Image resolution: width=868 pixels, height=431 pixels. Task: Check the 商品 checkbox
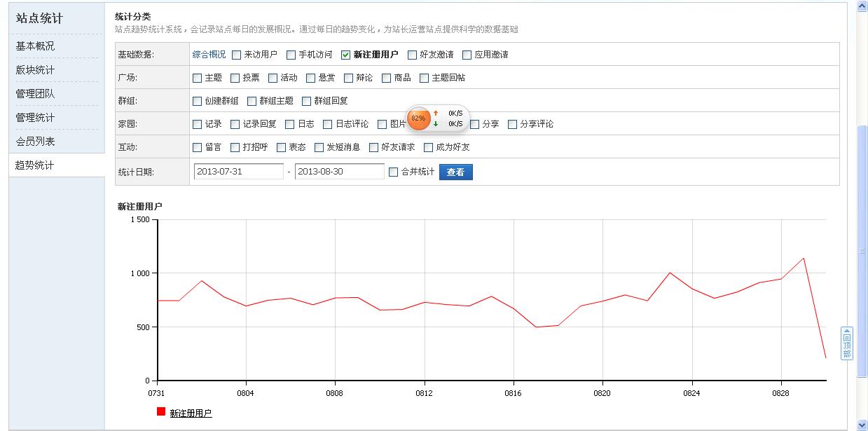point(387,78)
